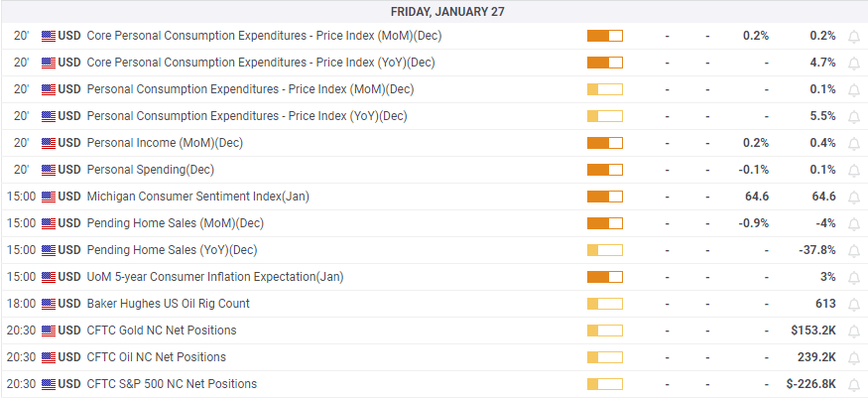Click bell for Core PCE Price Index (MoM)
The width and height of the screenshot is (868, 398).
click(x=854, y=36)
